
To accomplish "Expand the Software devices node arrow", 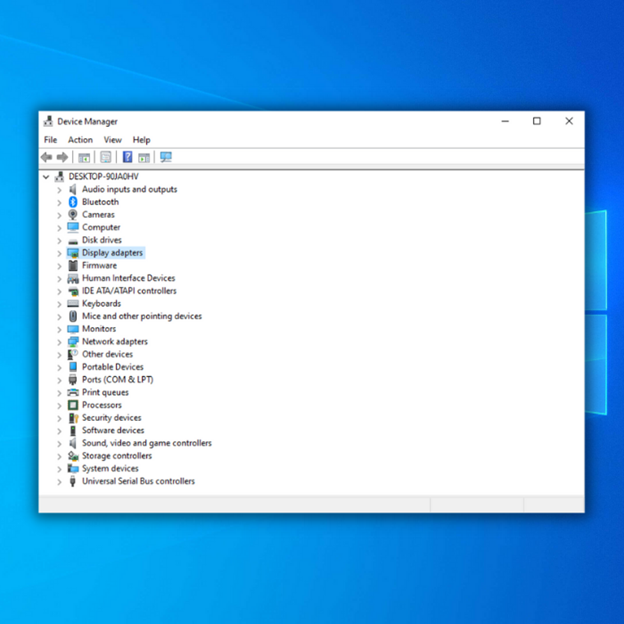I will [59, 431].
